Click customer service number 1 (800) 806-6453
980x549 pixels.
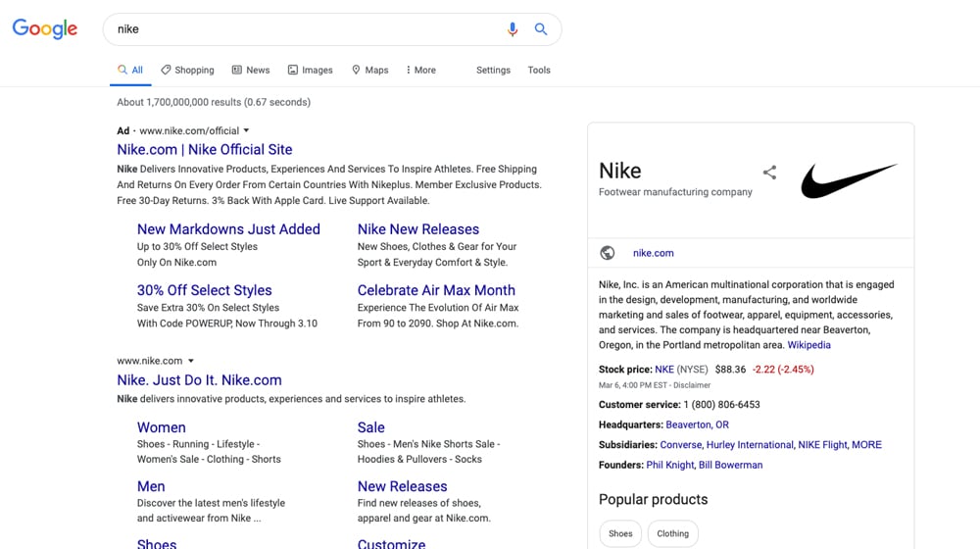tap(722, 405)
